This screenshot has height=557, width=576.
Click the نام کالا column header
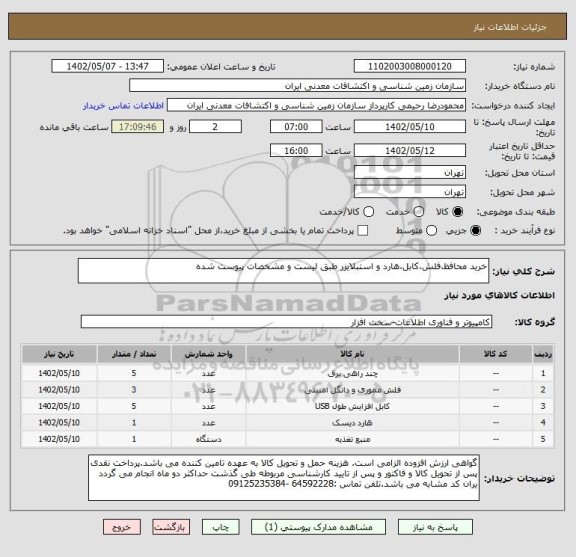point(352,354)
